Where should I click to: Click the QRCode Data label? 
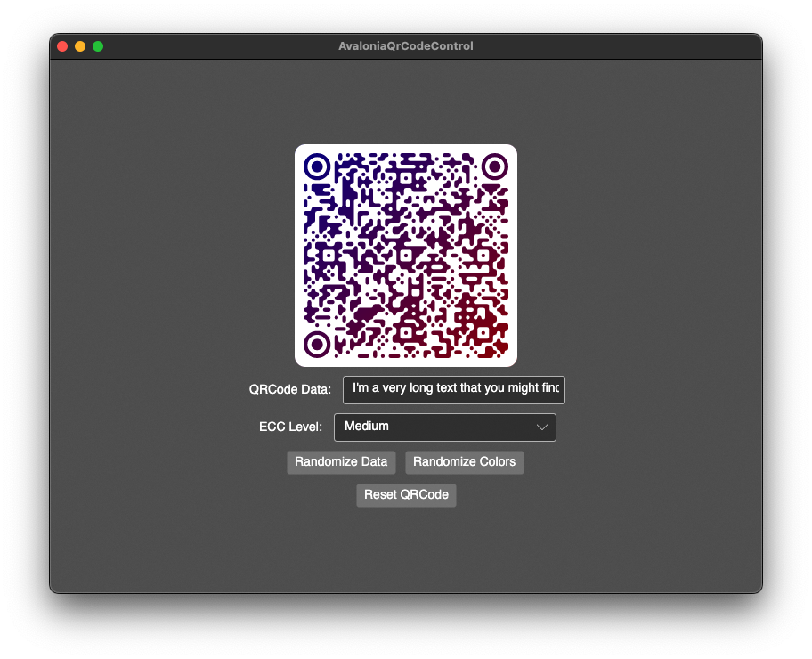pyautogui.click(x=289, y=389)
